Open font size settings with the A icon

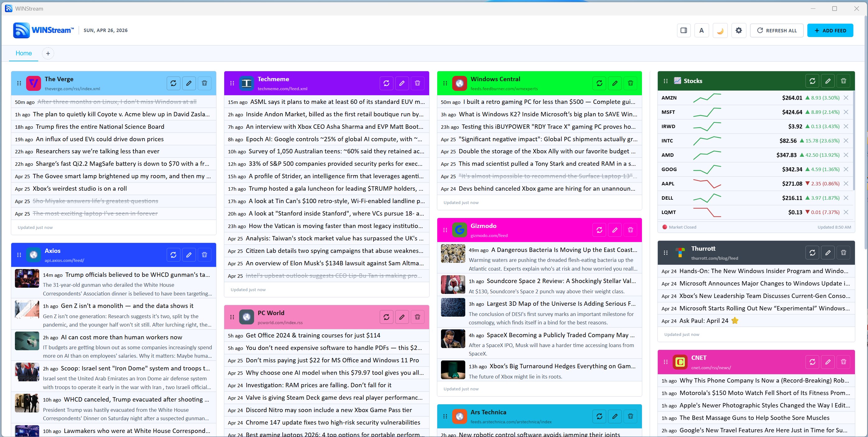(x=702, y=30)
